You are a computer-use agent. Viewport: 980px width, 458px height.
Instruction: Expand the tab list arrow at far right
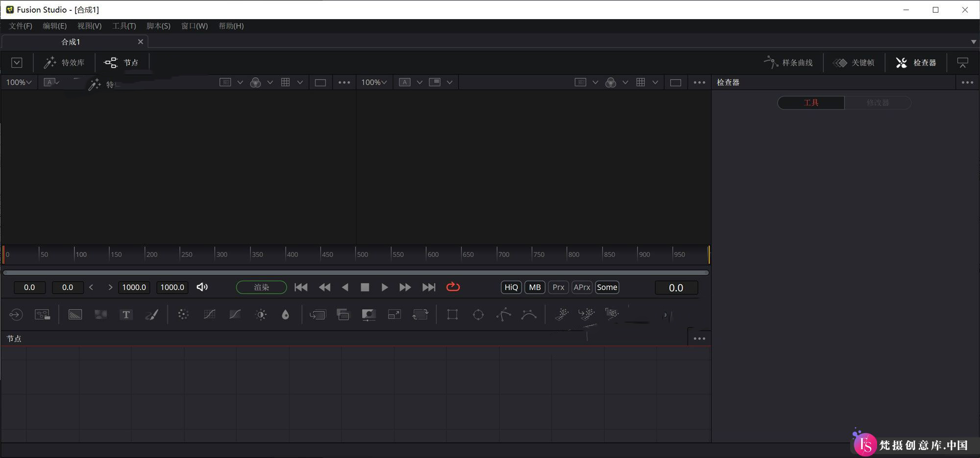pyautogui.click(x=974, y=42)
